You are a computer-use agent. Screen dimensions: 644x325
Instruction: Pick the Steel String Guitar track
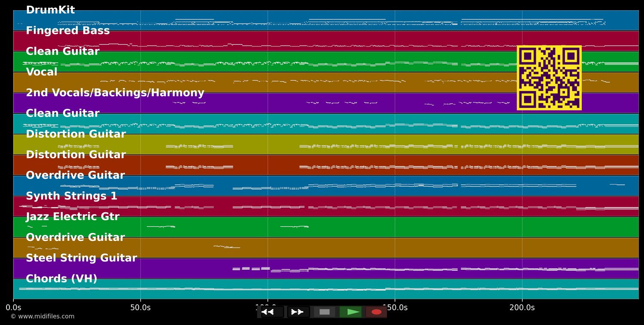(x=82, y=258)
